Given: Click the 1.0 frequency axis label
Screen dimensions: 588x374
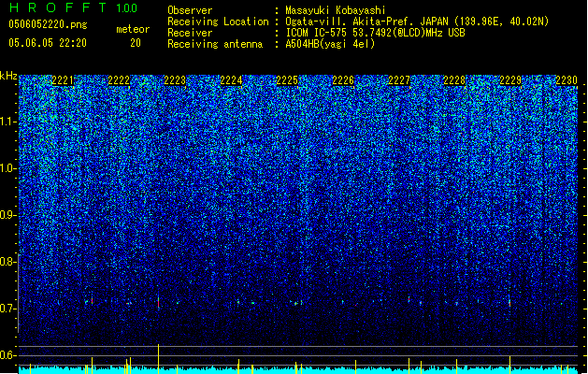Looking at the screenshot, I should pos(7,168).
